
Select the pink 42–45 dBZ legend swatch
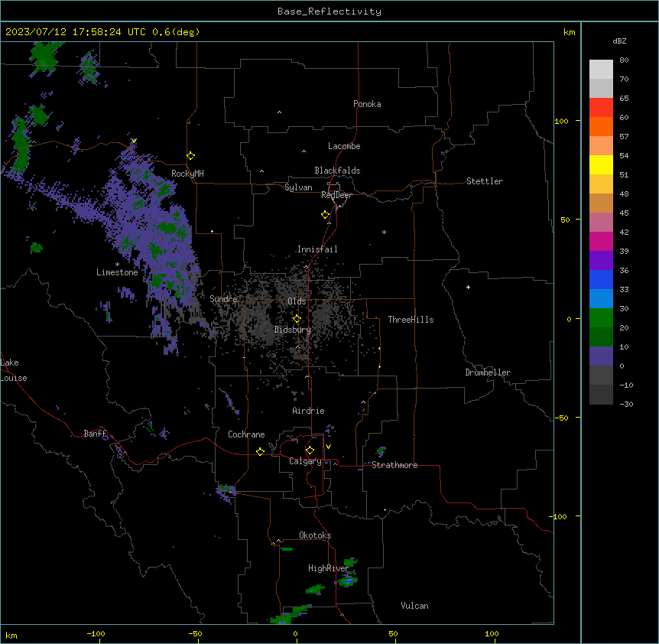pos(601,222)
